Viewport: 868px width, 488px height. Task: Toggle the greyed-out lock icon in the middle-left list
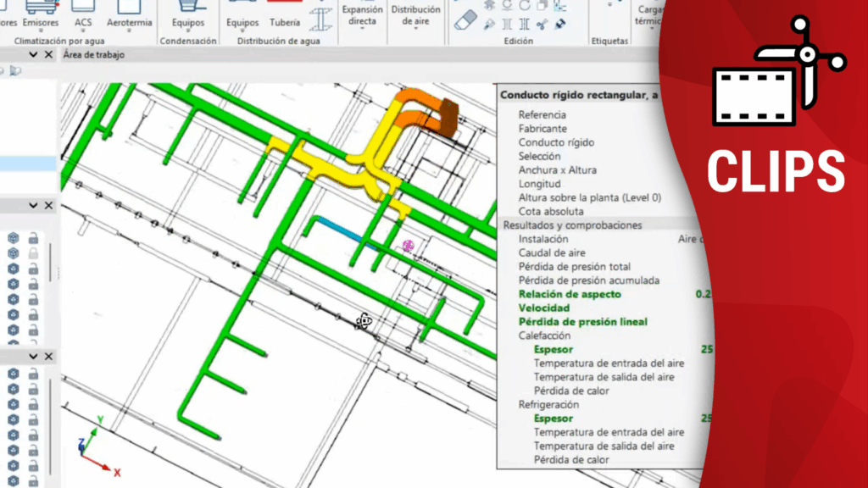tap(34, 253)
